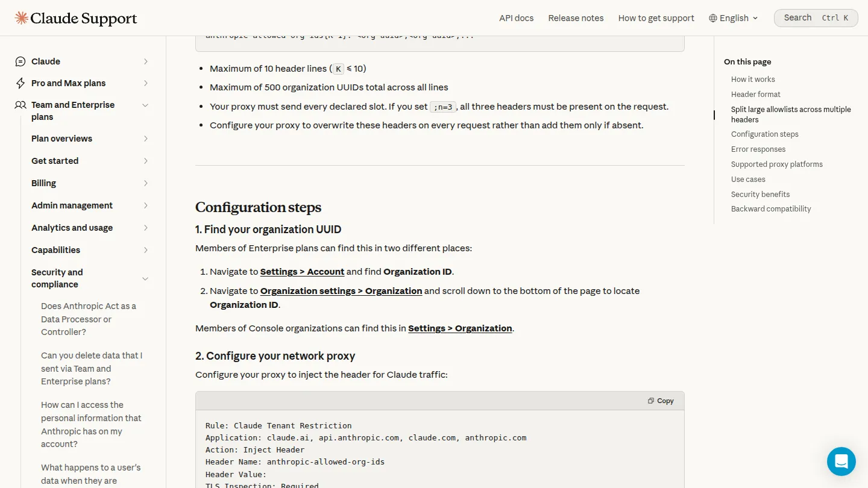Expand the Capabilities submenu

click(x=146, y=250)
